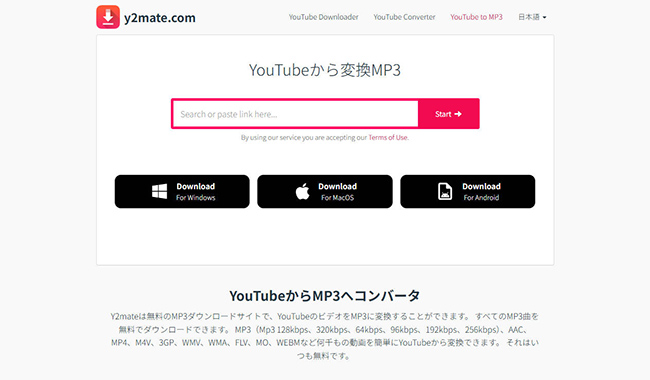Screen dimensions: 650x380
Task: Click Download For MacOS button
Action: pos(325,191)
